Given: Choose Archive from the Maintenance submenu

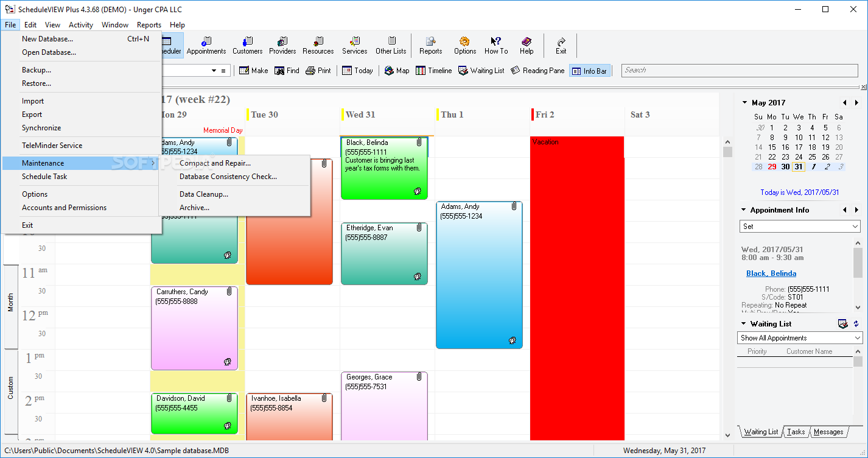Looking at the screenshot, I should coord(234,208).
